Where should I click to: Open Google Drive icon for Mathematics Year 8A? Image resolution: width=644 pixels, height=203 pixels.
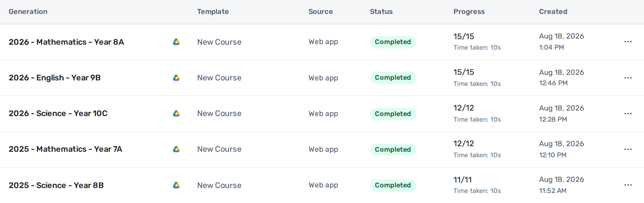(176, 42)
